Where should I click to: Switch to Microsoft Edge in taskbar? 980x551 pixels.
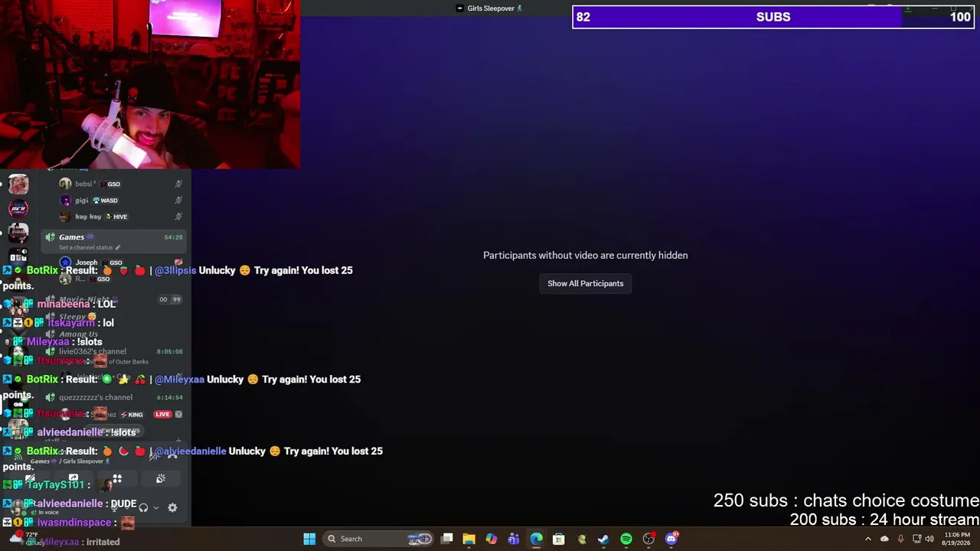pos(536,539)
